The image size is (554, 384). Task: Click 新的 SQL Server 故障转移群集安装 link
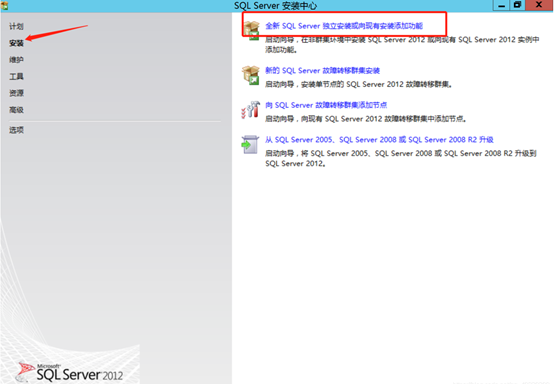[322, 71]
